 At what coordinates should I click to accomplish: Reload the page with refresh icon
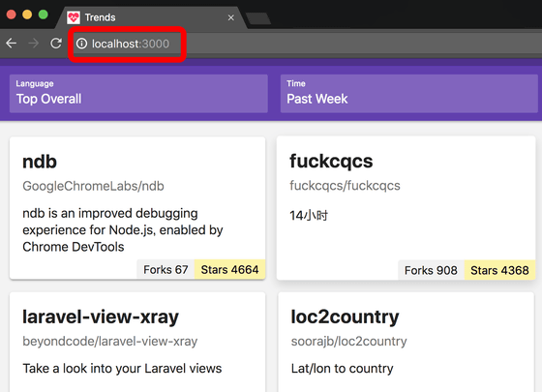(x=56, y=44)
